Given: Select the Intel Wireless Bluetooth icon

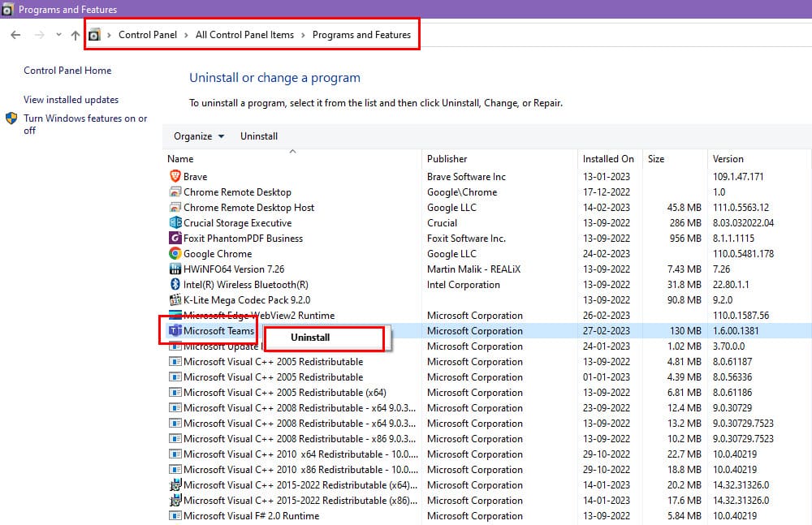Looking at the screenshot, I should click(x=175, y=285).
